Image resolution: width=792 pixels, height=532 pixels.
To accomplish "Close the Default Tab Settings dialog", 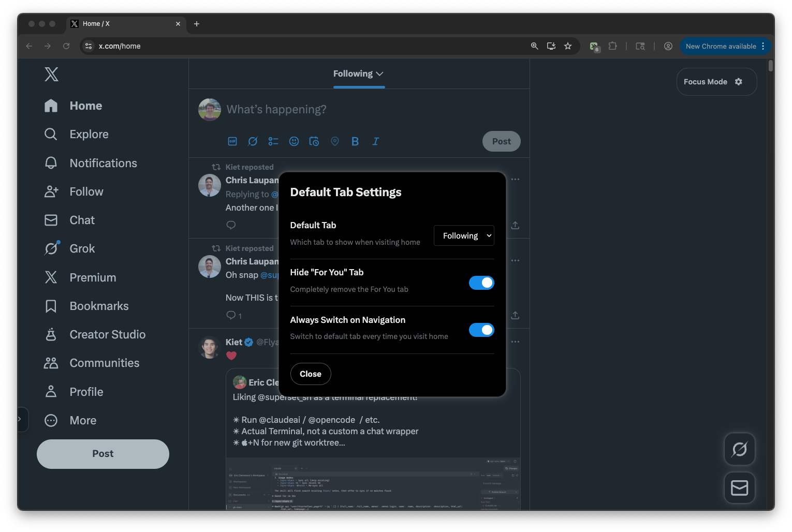I will pos(311,374).
